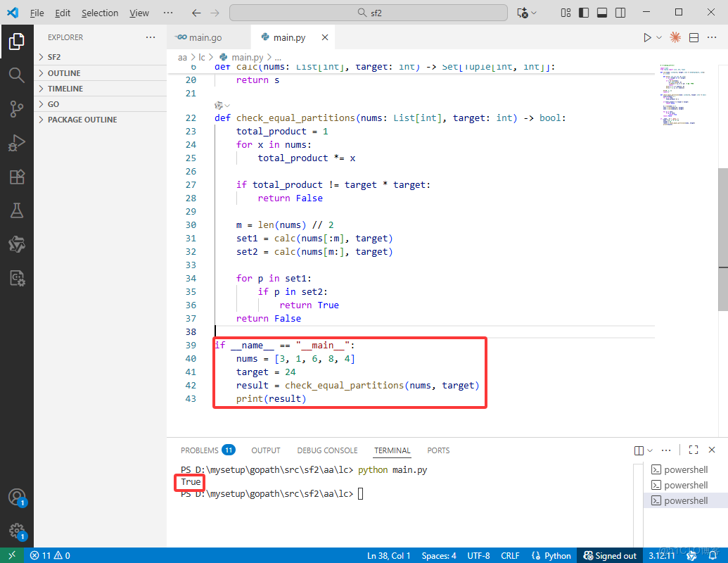Toggle the primary side bar layout button
This screenshot has height=563, width=728.
tap(584, 13)
